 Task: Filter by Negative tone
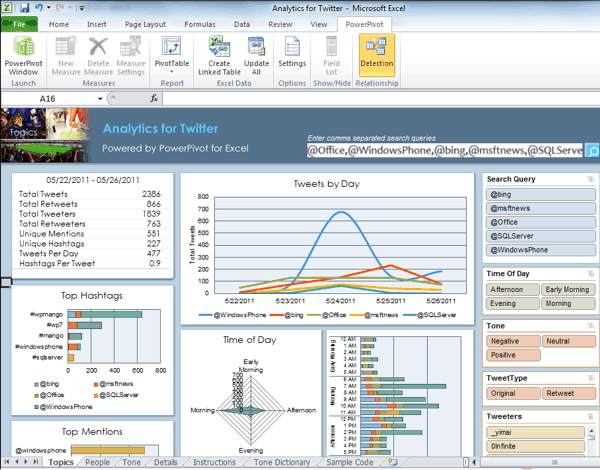pos(513,341)
